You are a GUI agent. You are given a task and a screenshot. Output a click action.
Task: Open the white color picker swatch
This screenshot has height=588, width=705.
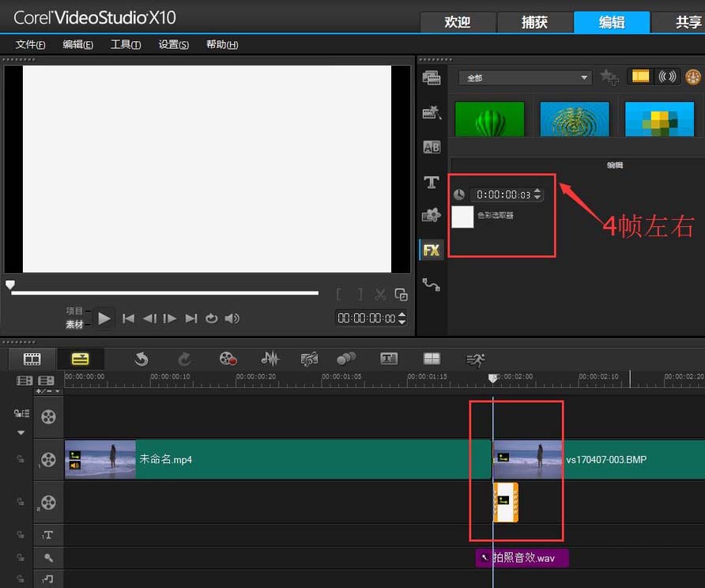click(x=462, y=217)
